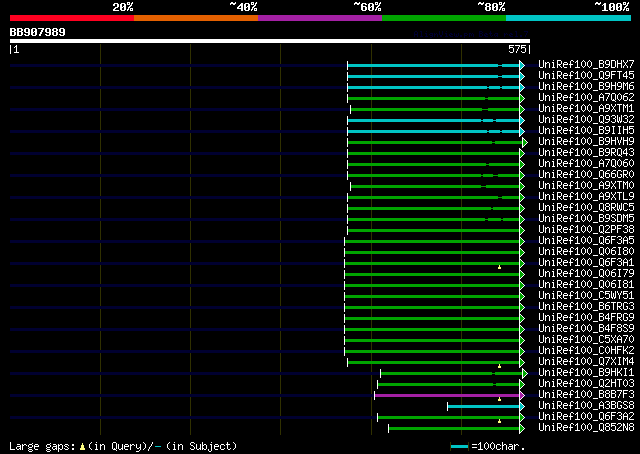Select the UniRef100_C0HFK2 label
Viewport: 640px width, 454px height.
point(586,351)
